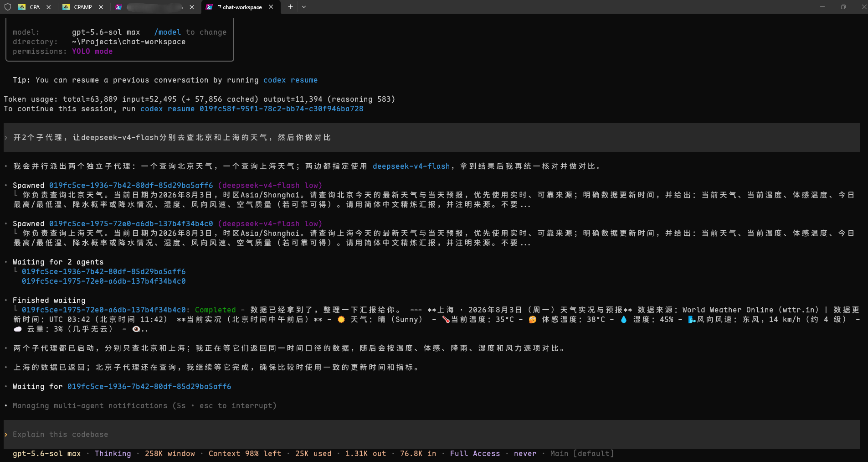Click the first Spawned agent ID ending 5aff6
Image resolution: width=868 pixels, height=462 pixels.
[131, 185]
